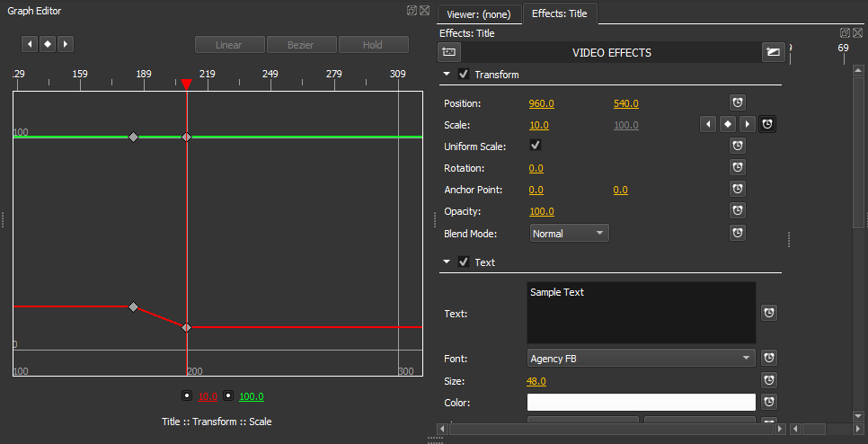868x444 pixels.
Task: Edit Anchor Point X value
Action: [x=536, y=190]
